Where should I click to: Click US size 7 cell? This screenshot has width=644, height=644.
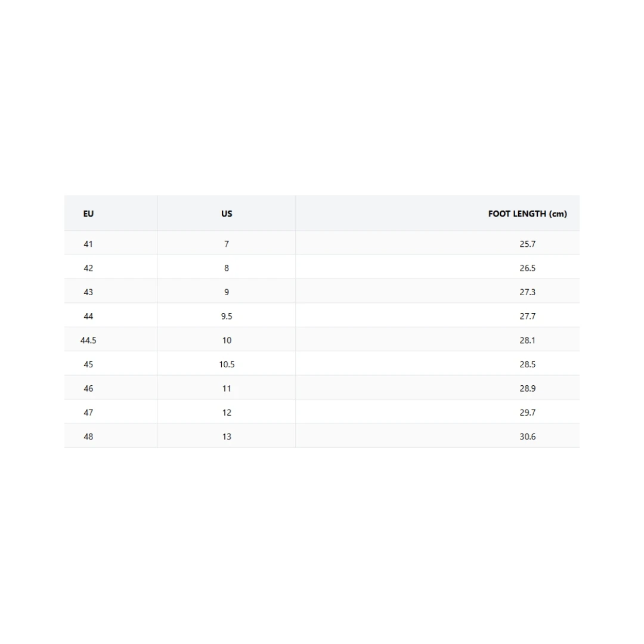click(x=227, y=244)
